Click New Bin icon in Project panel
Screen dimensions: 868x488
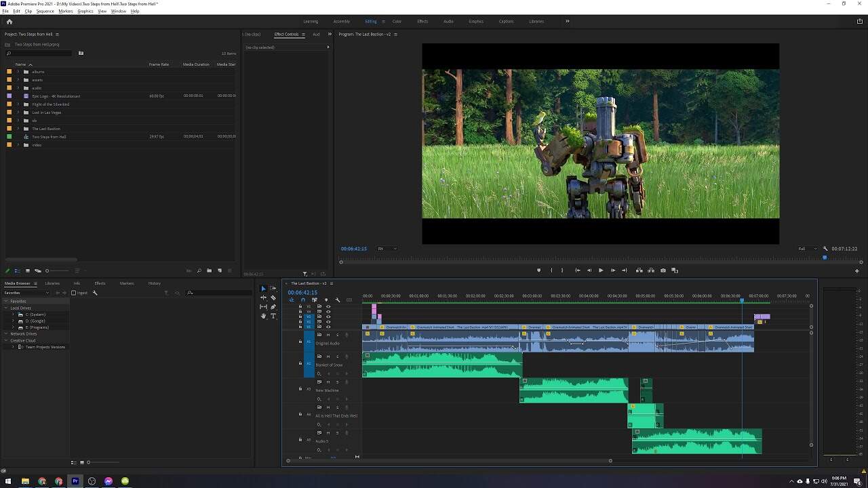coord(210,271)
